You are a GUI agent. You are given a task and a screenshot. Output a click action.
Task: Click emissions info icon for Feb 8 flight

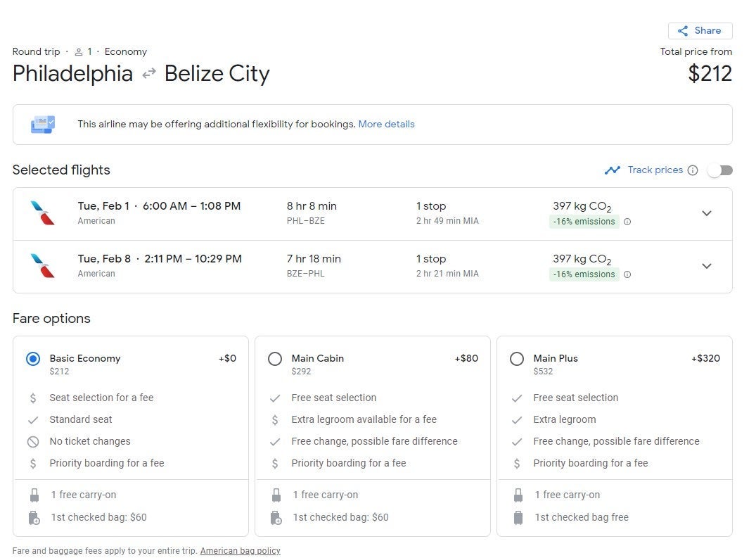click(627, 274)
